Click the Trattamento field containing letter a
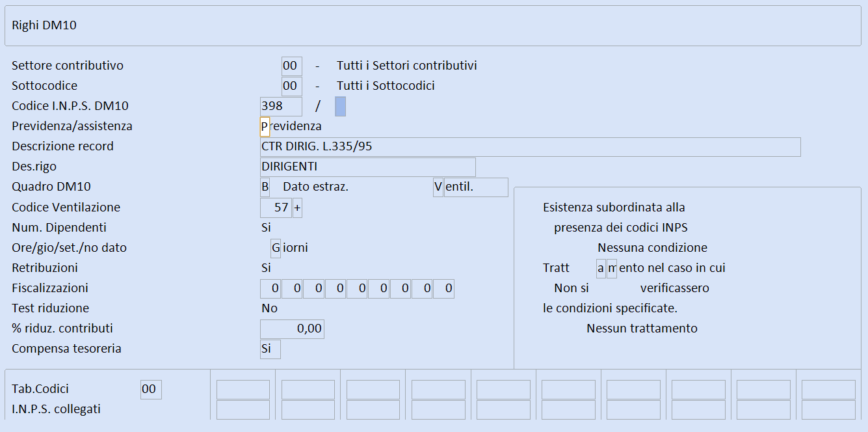This screenshot has height=432, width=868. pos(601,268)
